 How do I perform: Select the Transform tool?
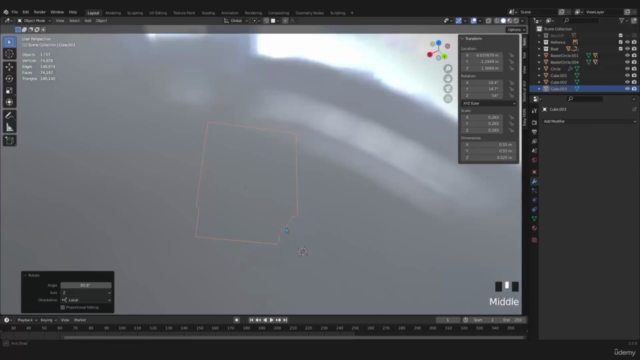coord(9,102)
